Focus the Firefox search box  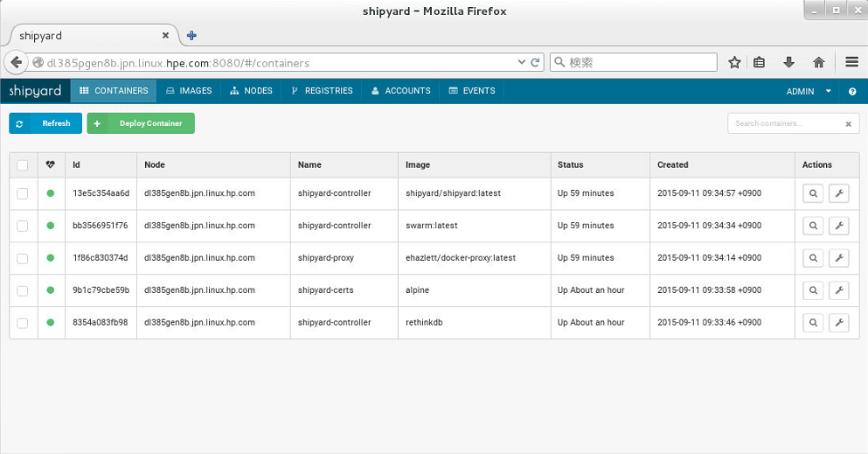click(633, 62)
